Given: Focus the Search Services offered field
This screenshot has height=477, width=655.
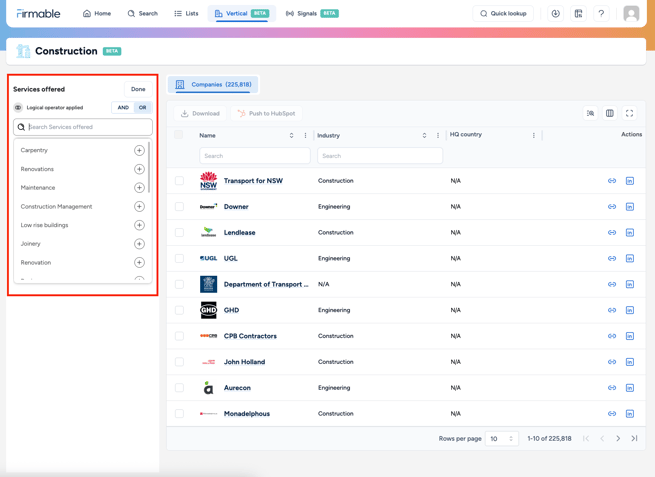Looking at the screenshot, I should [x=83, y=127].
